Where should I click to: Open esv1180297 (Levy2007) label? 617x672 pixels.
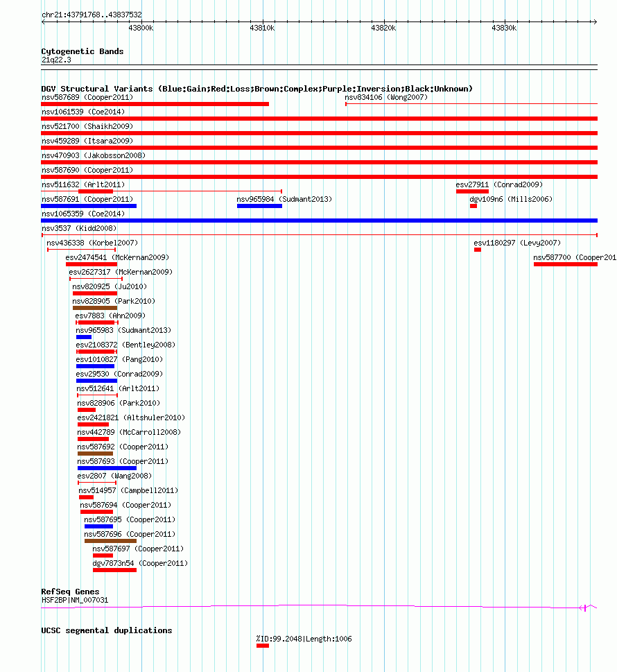[517, 243]
